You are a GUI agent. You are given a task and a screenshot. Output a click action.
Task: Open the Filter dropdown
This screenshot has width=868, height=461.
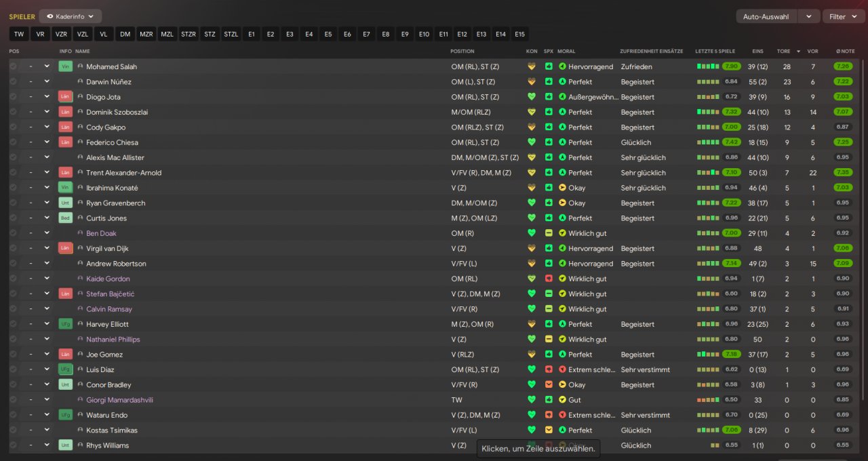[x=844, y=16]
